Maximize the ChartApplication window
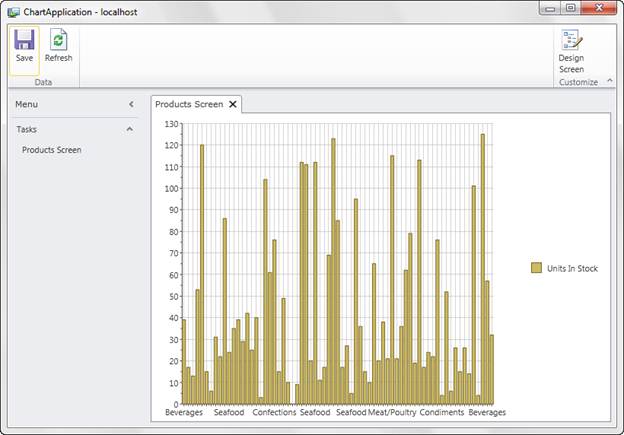This screenshot has width=624, height=435. [x=570, y=7]
